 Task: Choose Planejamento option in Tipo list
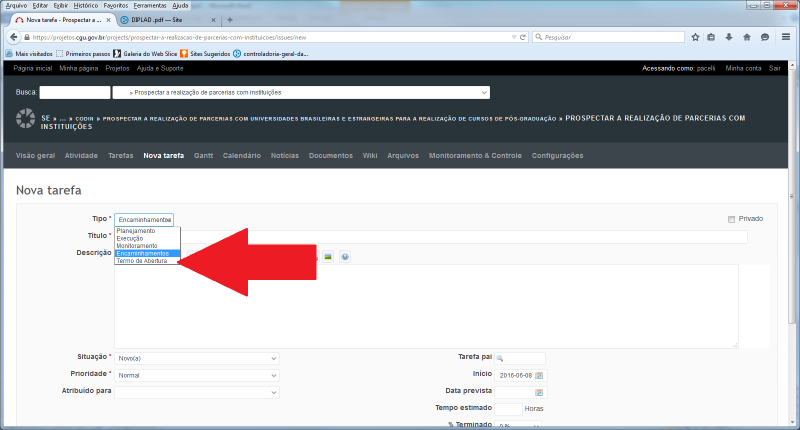(137, 231)
